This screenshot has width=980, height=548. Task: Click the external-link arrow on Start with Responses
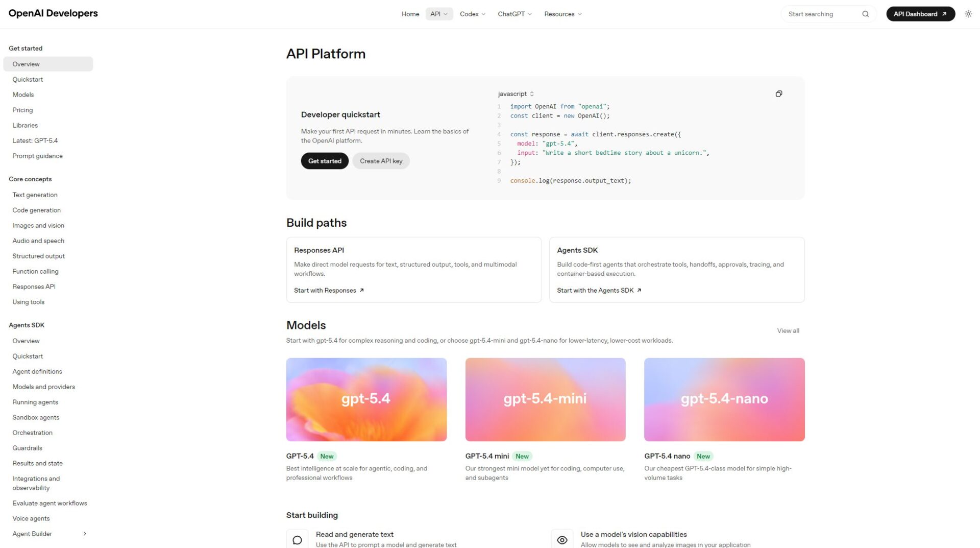pyautogui.click(x=361, y=290)
